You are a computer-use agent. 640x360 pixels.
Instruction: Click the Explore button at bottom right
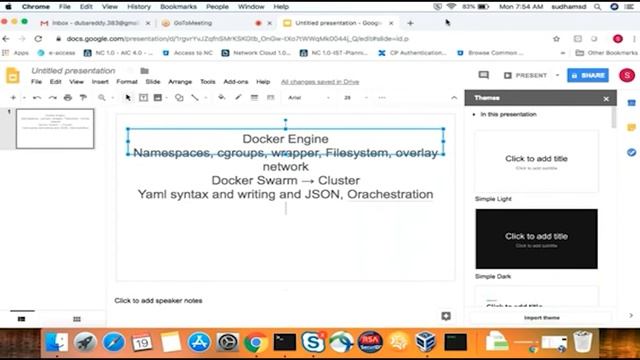[x=446, y=316]
